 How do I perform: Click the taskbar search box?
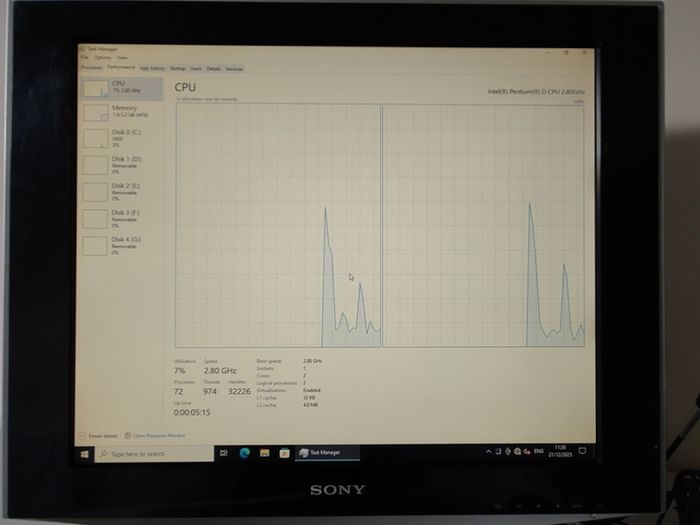tap(154, 454)
